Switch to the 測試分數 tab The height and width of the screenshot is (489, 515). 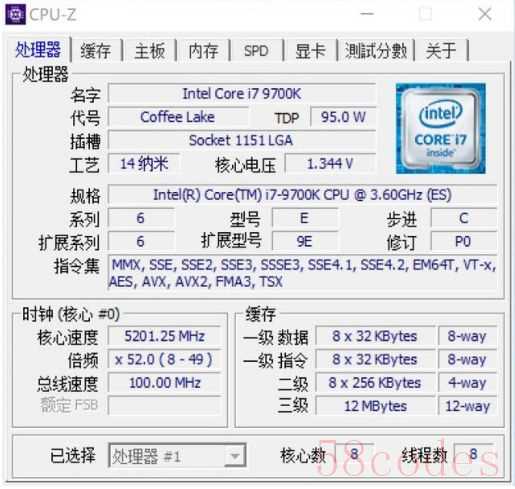click(376, 51)
